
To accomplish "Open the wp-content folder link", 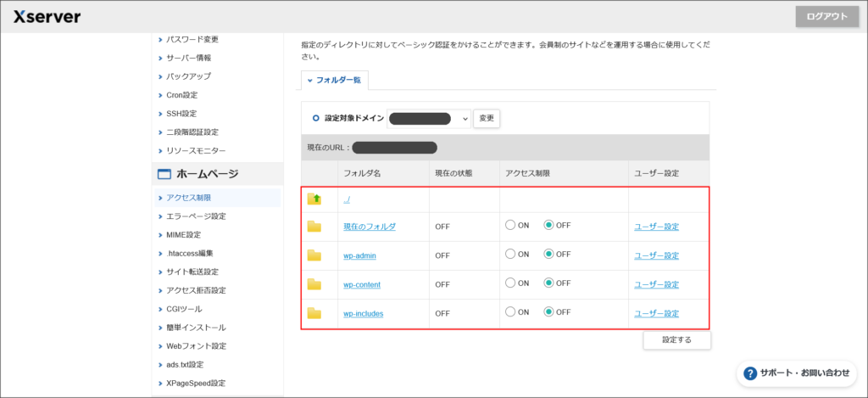I will [362, 284].
